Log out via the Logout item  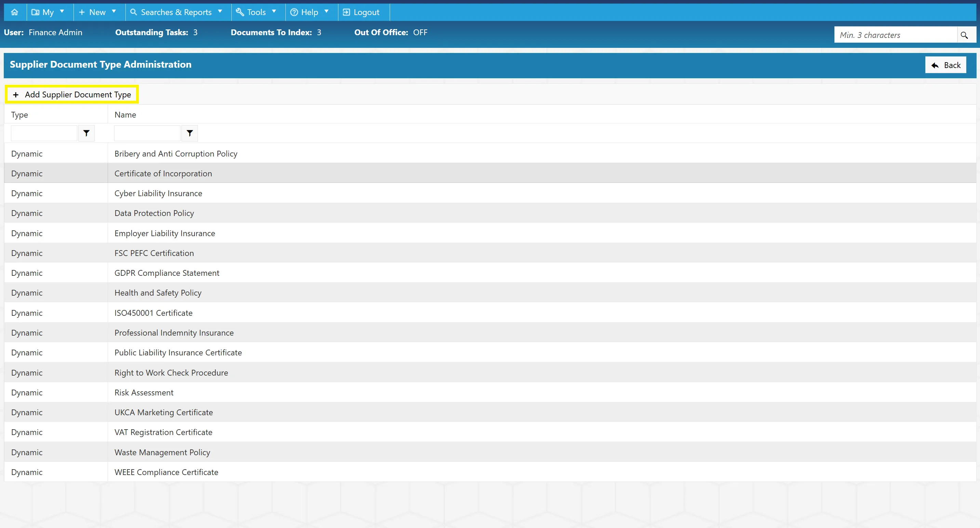363,12
